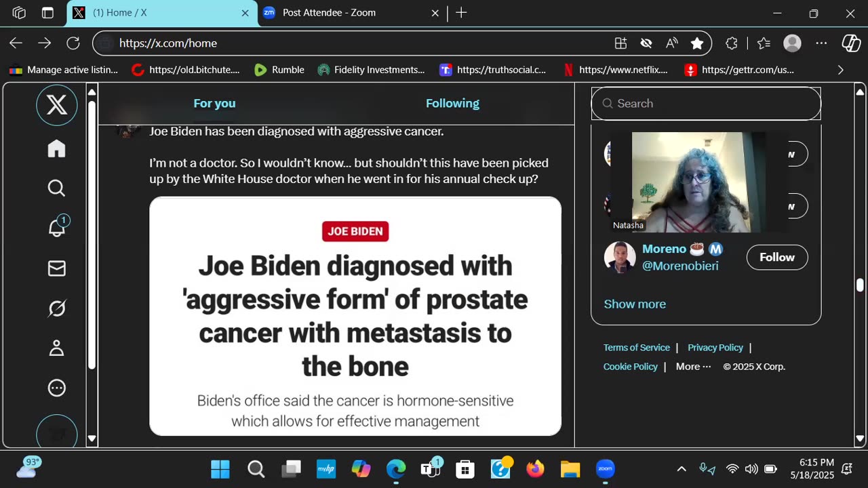This screenshot has width=868, height=488.
Task: Click the sidebar scroll up arrow
Action: tap(92, 92)
